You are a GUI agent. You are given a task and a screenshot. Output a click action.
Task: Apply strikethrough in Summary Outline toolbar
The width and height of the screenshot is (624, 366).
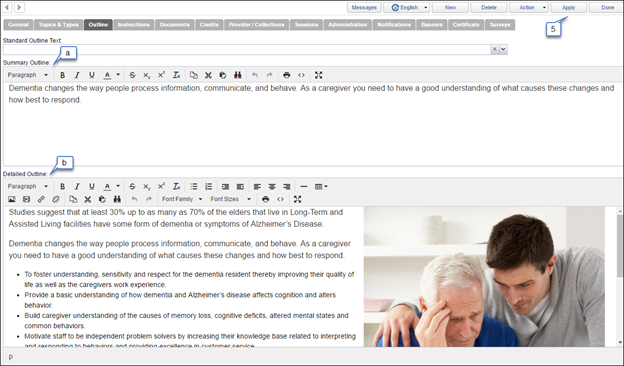(132, 75)
